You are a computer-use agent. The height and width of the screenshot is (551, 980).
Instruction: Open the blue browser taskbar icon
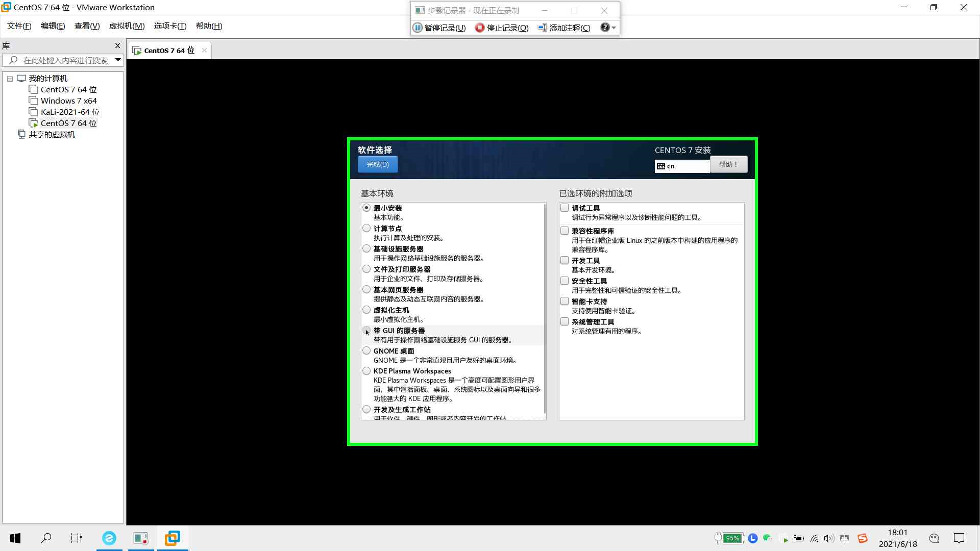[109, 538]
